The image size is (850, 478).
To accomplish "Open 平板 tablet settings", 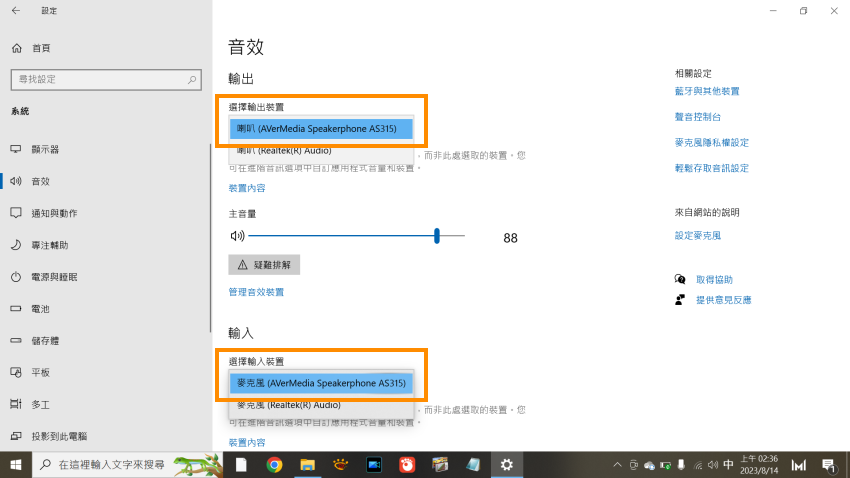I will click(x=30, y=372).
